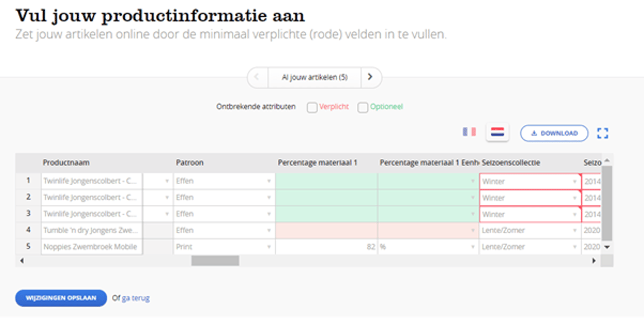The width and height of the screenshot is (644, 325).
Task: Open percentage unit dropdown in row 5
Action: pos(473,247)
